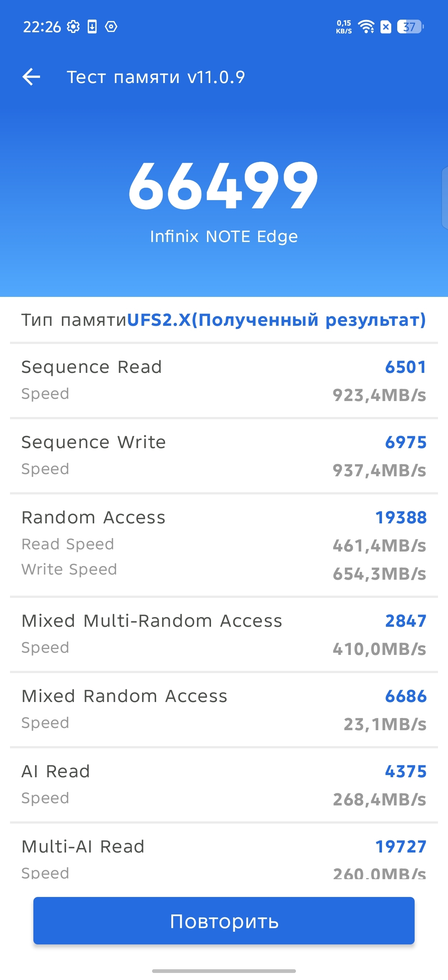Select the Mixed Random Access row
The image size is (448, 980).
[x=224, y=709]
